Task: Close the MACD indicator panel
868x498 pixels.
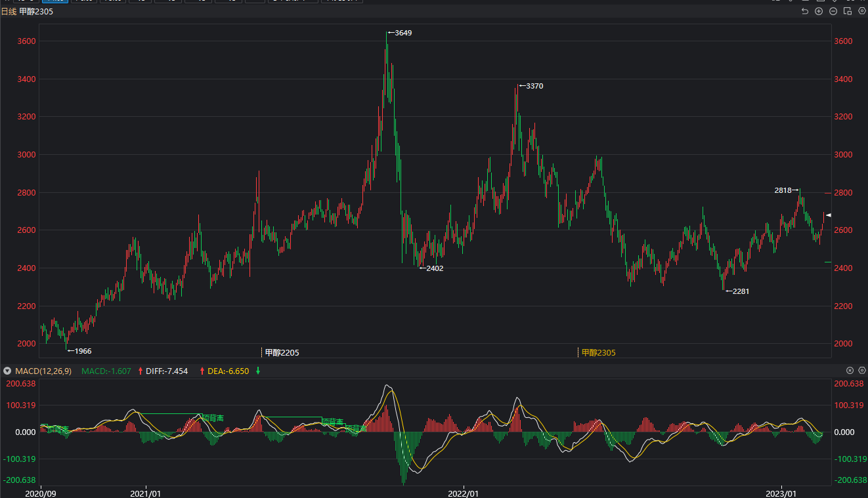Action: (x=850, y=371)
